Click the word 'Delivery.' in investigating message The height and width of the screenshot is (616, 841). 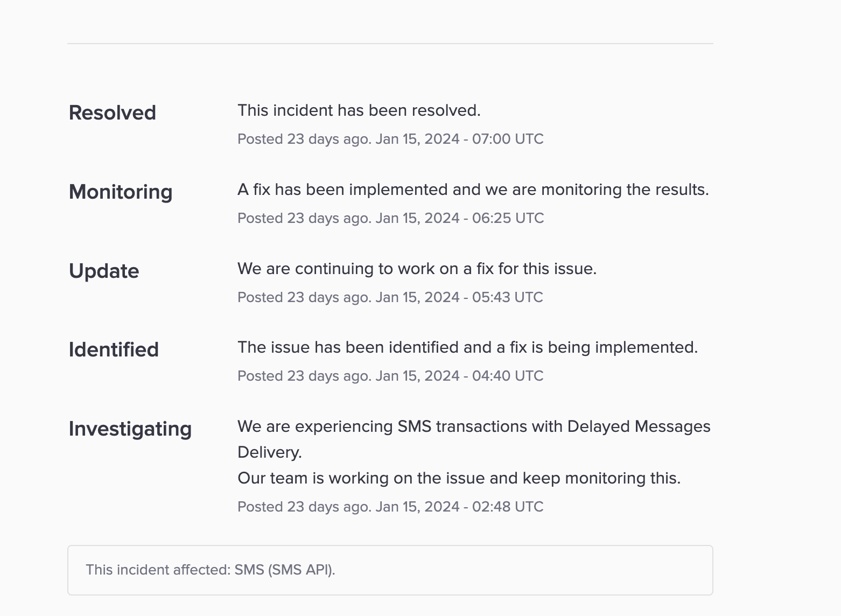point(270,452)
